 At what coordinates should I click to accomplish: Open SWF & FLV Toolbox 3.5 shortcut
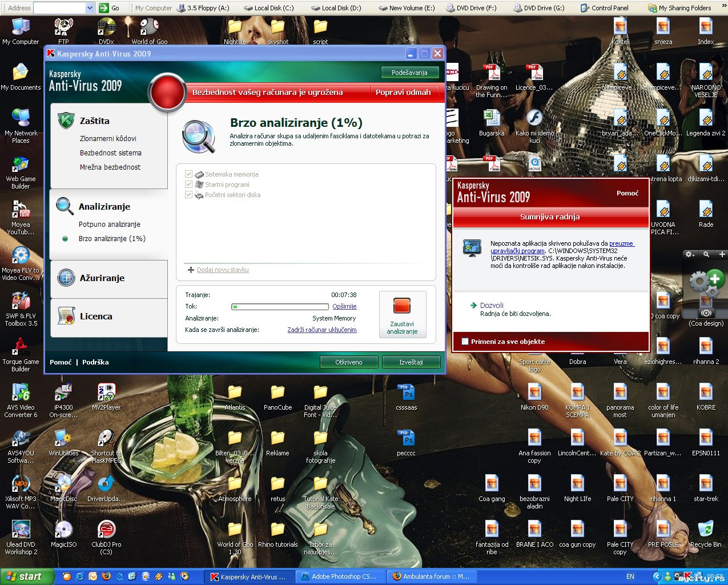coord(21,308)
